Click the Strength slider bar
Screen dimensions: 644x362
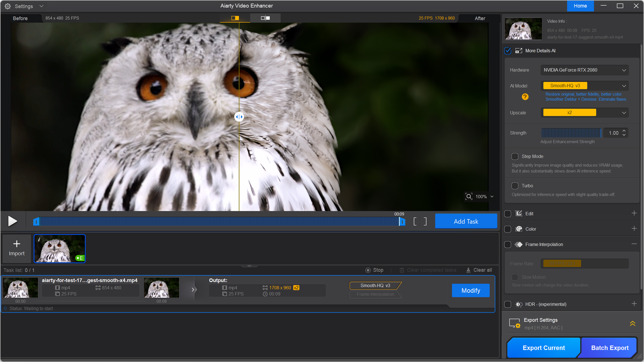coord(571,133)
